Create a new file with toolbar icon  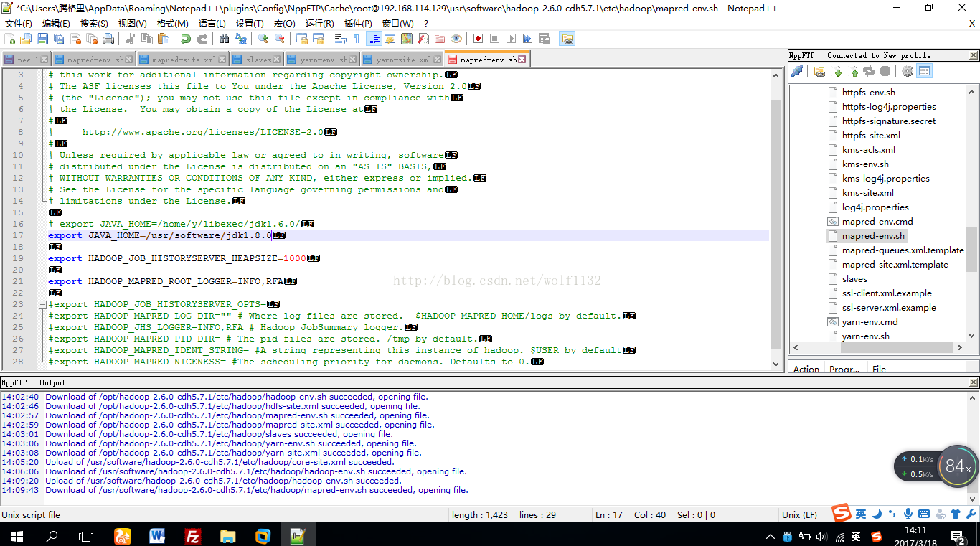9,39
